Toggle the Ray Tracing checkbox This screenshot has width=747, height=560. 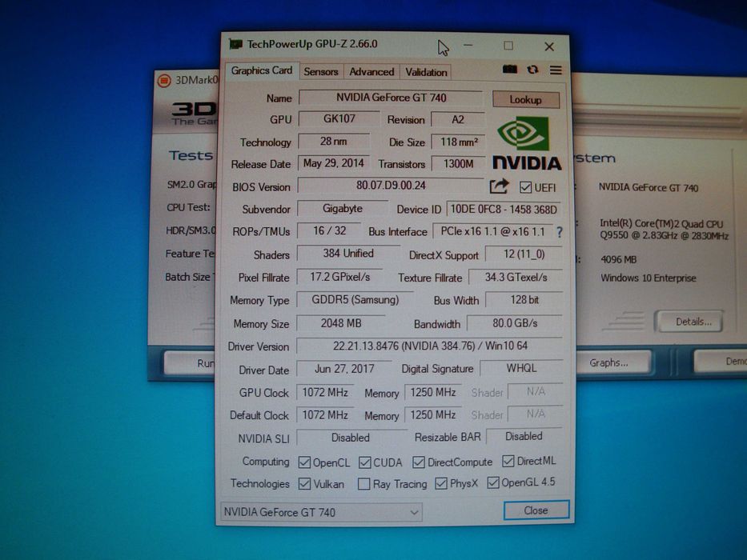pos(363,484)
